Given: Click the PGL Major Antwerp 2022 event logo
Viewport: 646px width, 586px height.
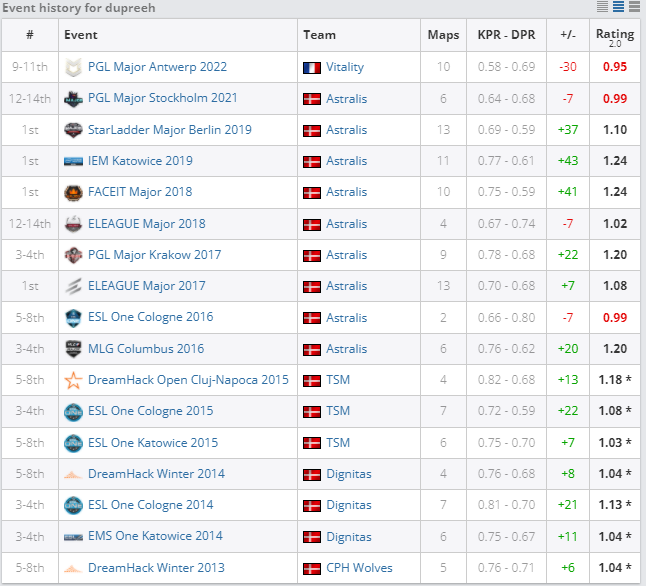Looking at the screenshot, I should point(73,67).
